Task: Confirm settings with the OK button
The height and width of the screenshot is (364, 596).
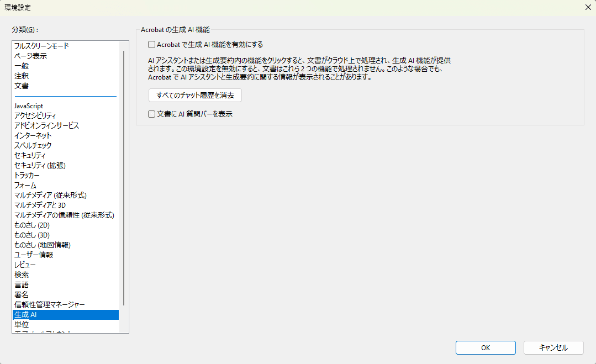Action: point(486,347)
